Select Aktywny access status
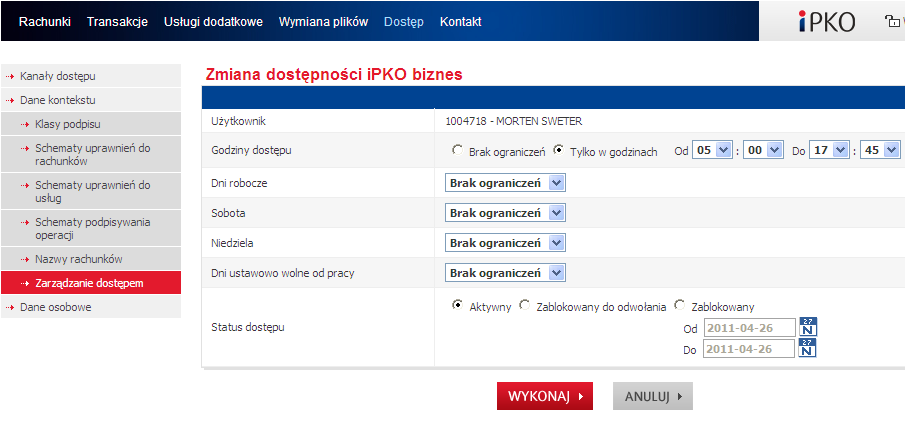 457,305
